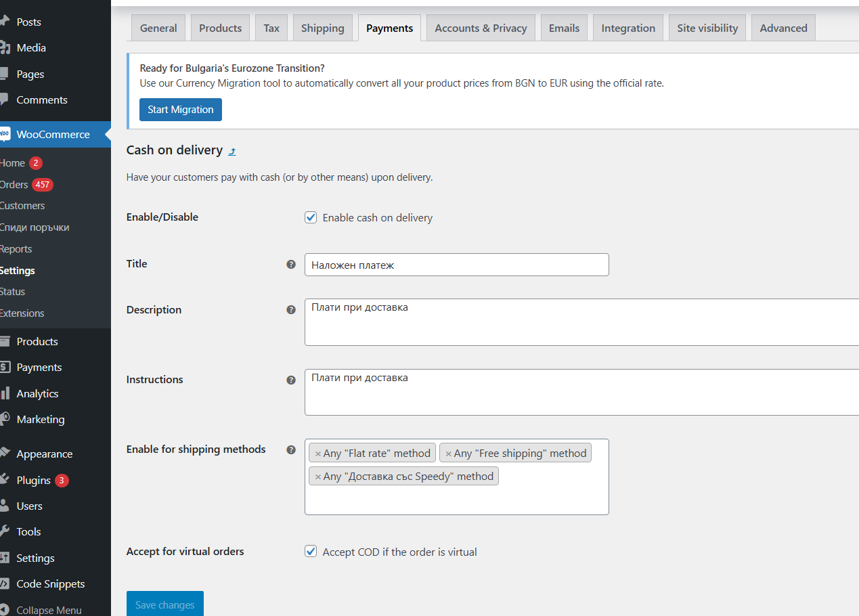Click the Plugins update badge showing 3

pyautogui.click(x=62, y=481)
